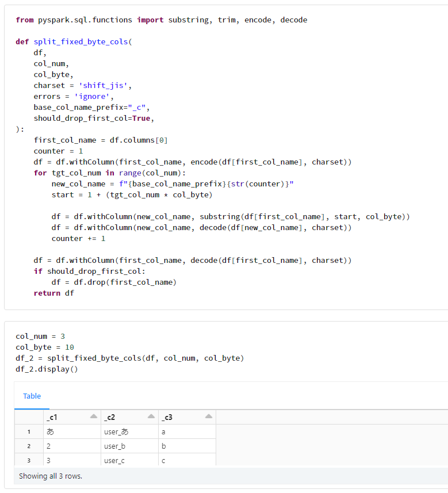
Task: Click the 'return df' line
Action: [53, 293]
